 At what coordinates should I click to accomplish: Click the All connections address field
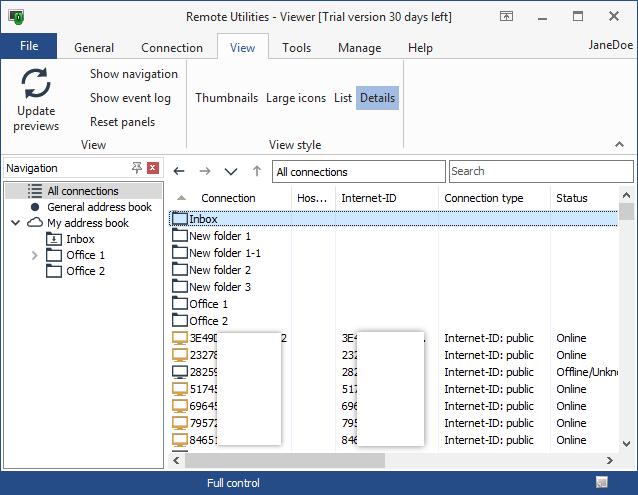(359, 172)
